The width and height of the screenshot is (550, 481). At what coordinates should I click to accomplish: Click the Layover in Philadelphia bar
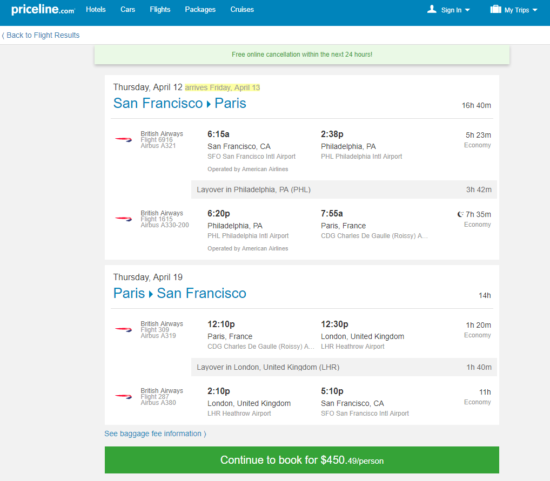(x=344, y=189)
